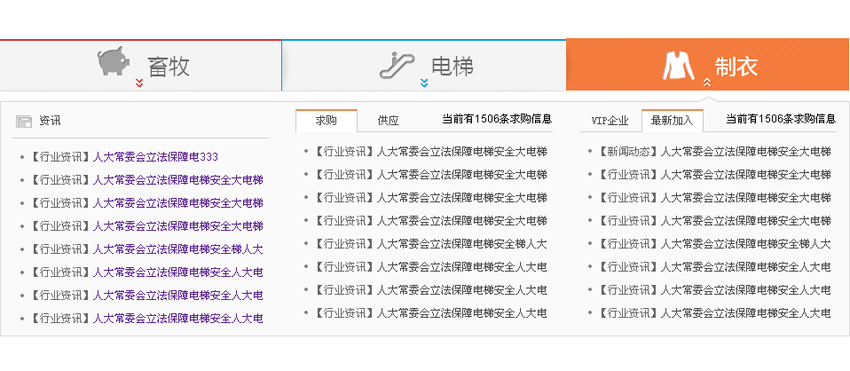Switch to the 畜牧 category tab label
Image resolution: width=850 pixels, height=371 pixels.
pos(169,67)
